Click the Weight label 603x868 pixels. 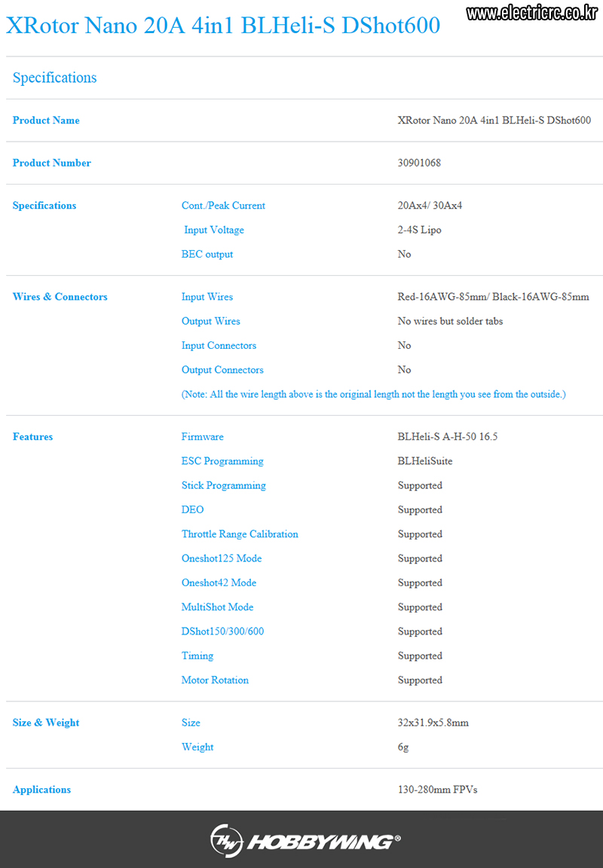tap(197, 747)
